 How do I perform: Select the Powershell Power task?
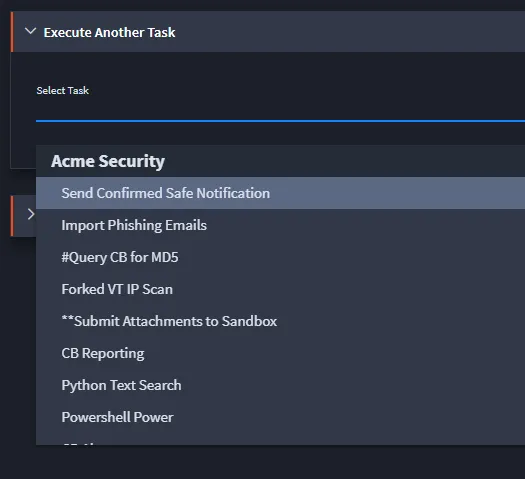tap(280, 417)
